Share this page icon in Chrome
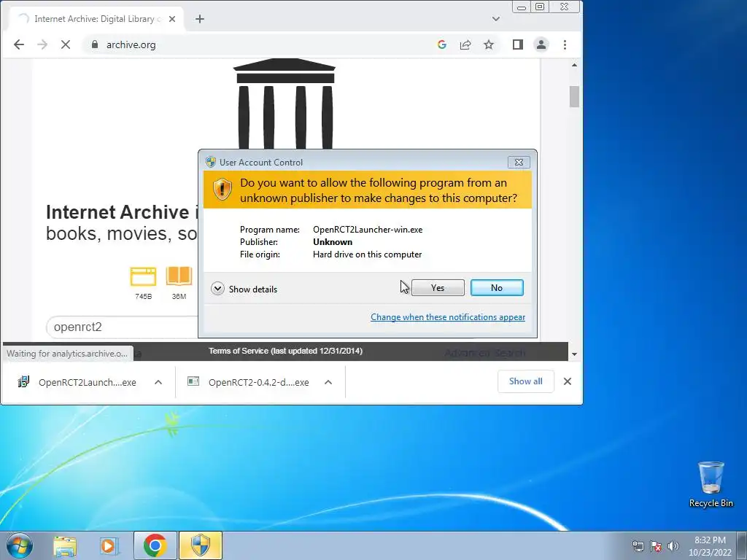The width and height of the screenshot is (747, 560). click(x=465, y=44)
